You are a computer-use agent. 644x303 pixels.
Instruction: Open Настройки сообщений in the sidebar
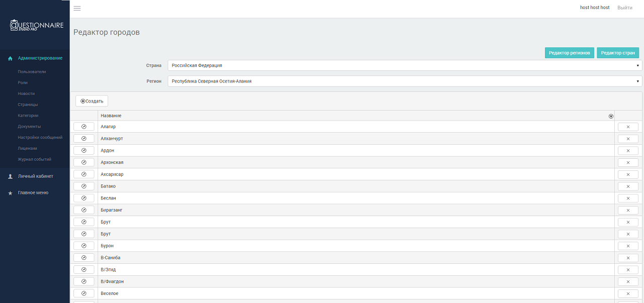click(x=40, y=138)
